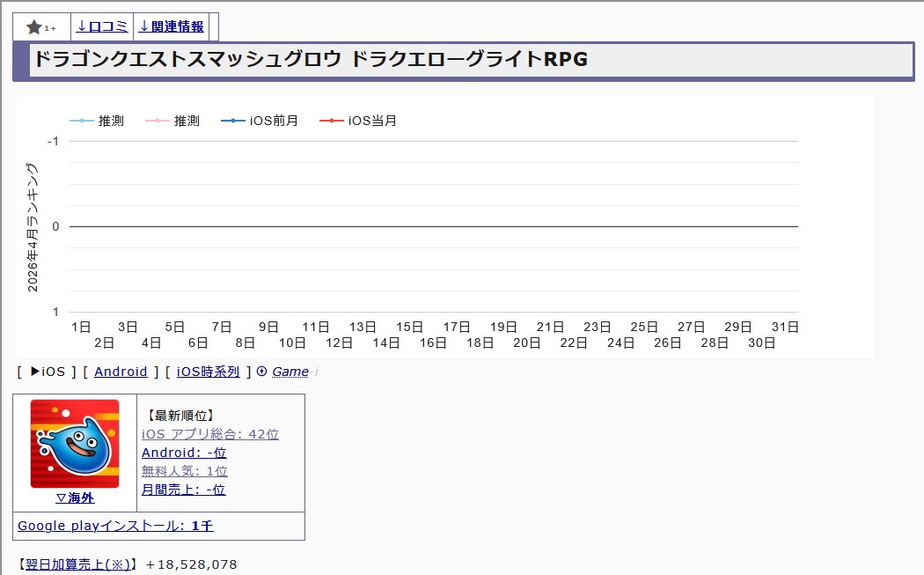The image size is (924, 575).
Task: Jump down to ↓関連情報 section
Action: point(171,27)
